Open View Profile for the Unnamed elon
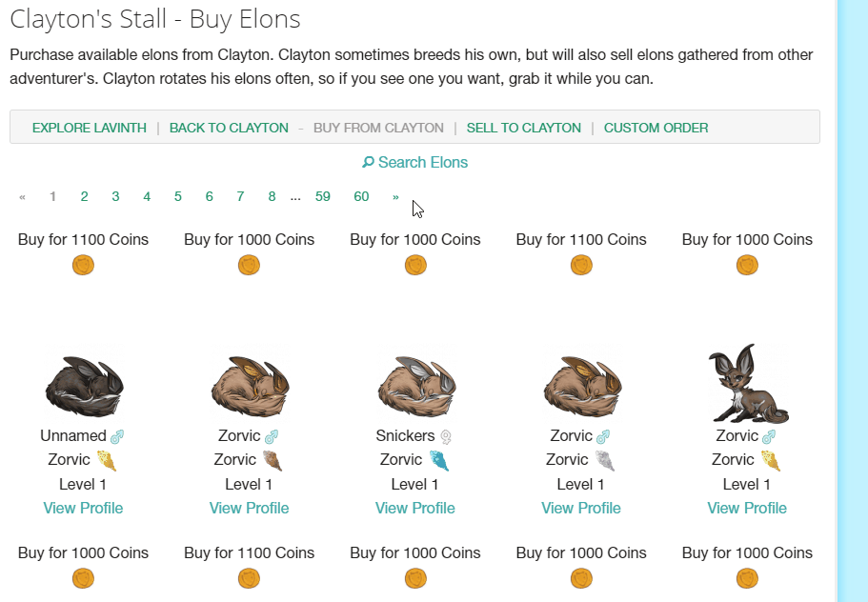This screenshot has width=868, height=602. pyautogui.click(x=83, y=508)
